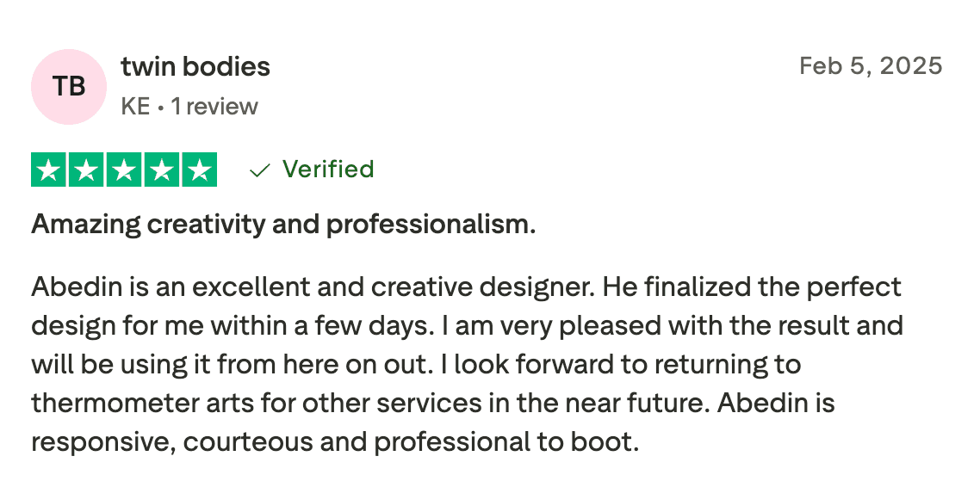Click the Verified checkmark icon
The image size is (980, 487).
[259, 170]
